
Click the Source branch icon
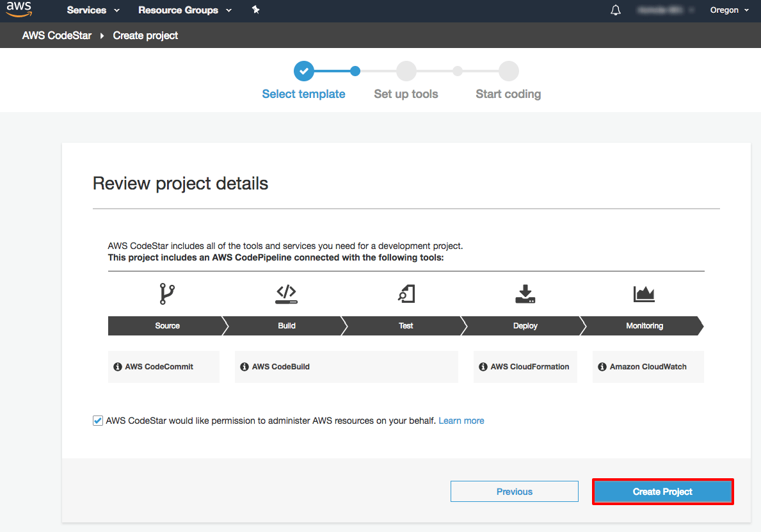167,294
